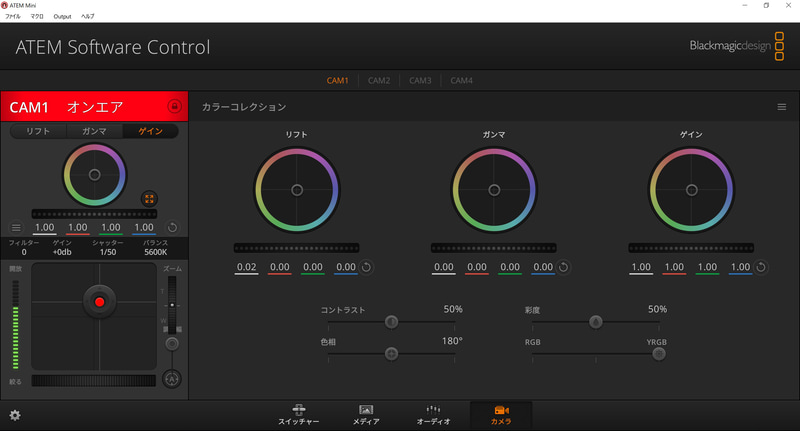Click Gain luminance value field
Viewport: 800px width, 431px height.
coord(641,267)
